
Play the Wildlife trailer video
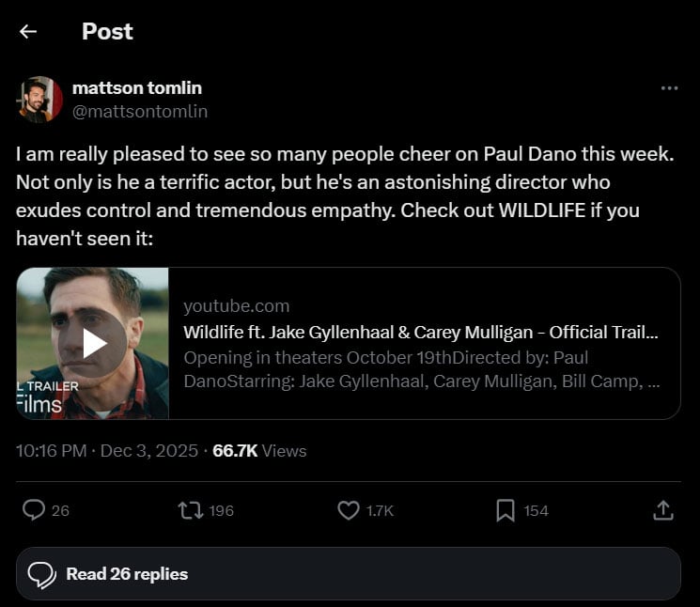93,344
